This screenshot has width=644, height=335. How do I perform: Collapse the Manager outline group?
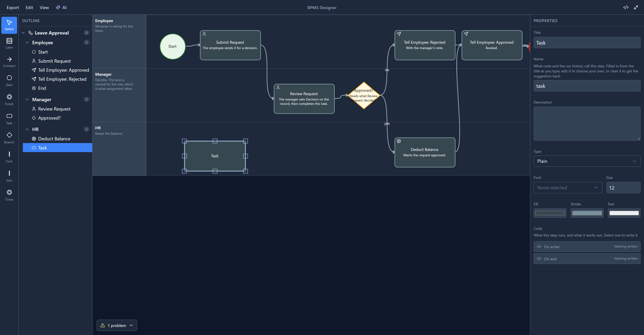click(27, 99)
